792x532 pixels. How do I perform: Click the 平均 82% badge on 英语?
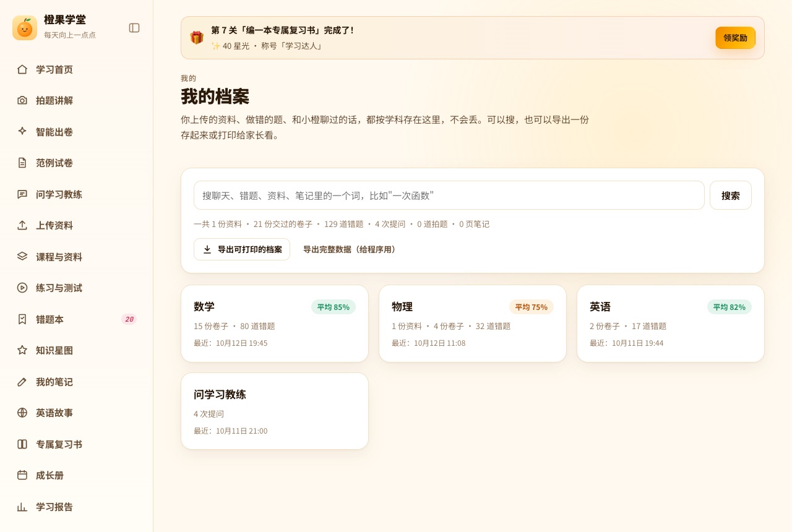[730, 307]
